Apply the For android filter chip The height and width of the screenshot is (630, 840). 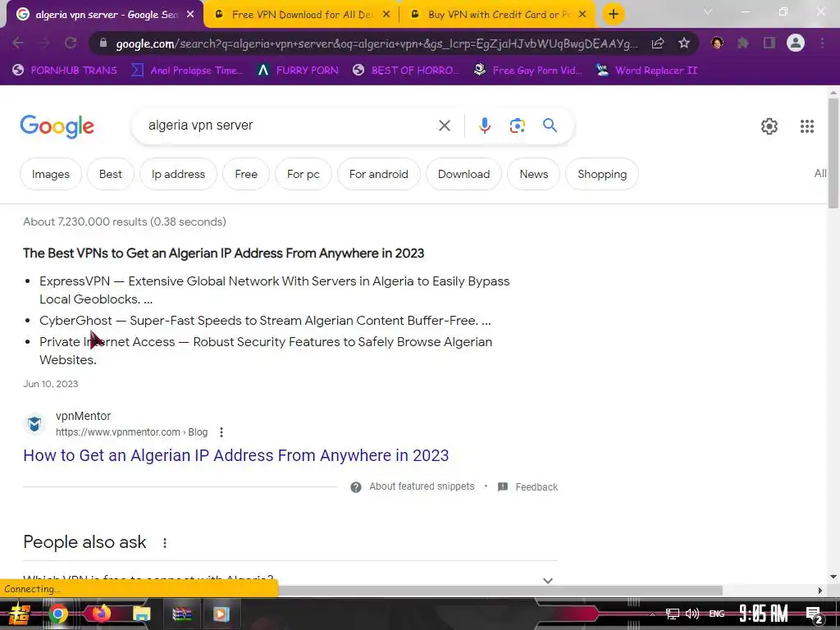379,174
